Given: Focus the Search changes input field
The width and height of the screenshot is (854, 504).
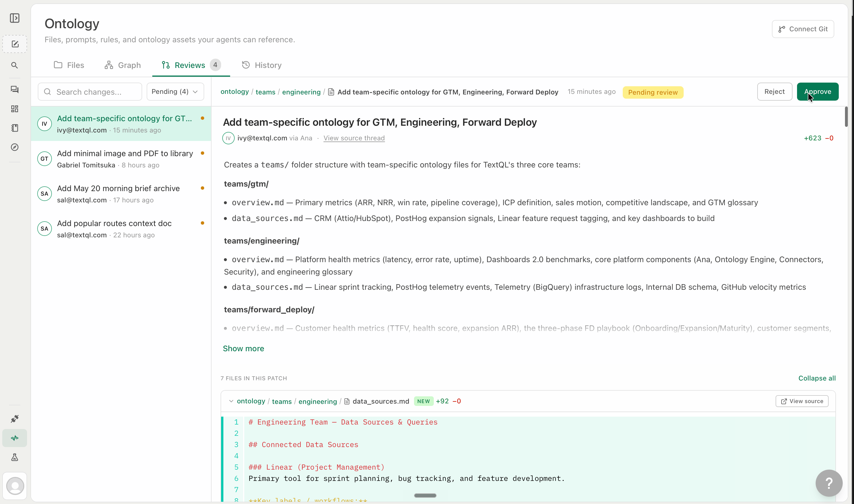Looking at the screenshot, I should 90,92.
